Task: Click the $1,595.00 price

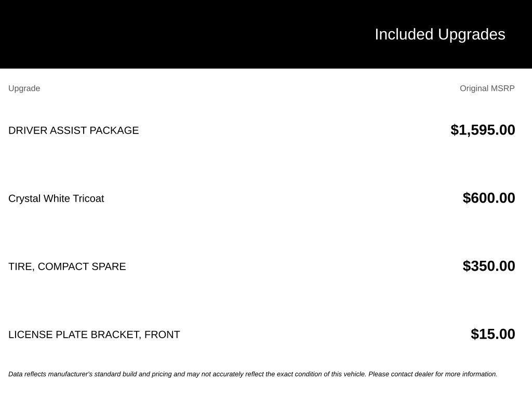Action: pos(483,130)
